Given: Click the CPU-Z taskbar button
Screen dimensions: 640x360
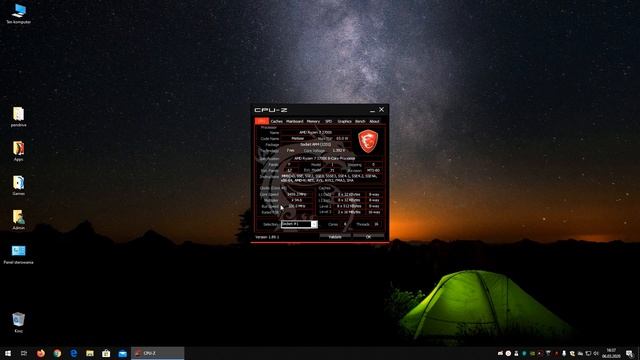Looking at the screenshot, I should tap(158, 353).
